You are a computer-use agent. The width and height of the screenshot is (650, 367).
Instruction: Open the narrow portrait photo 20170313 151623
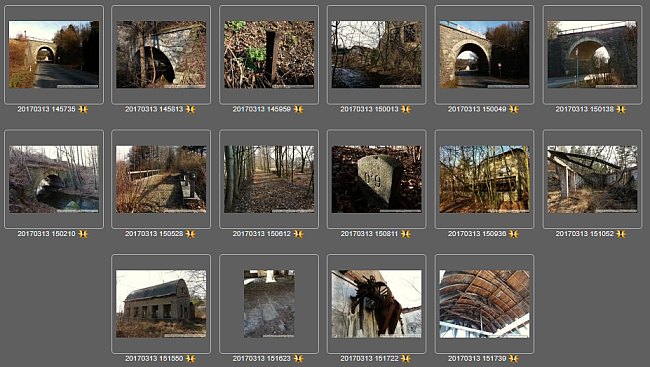tap(269, 304)
